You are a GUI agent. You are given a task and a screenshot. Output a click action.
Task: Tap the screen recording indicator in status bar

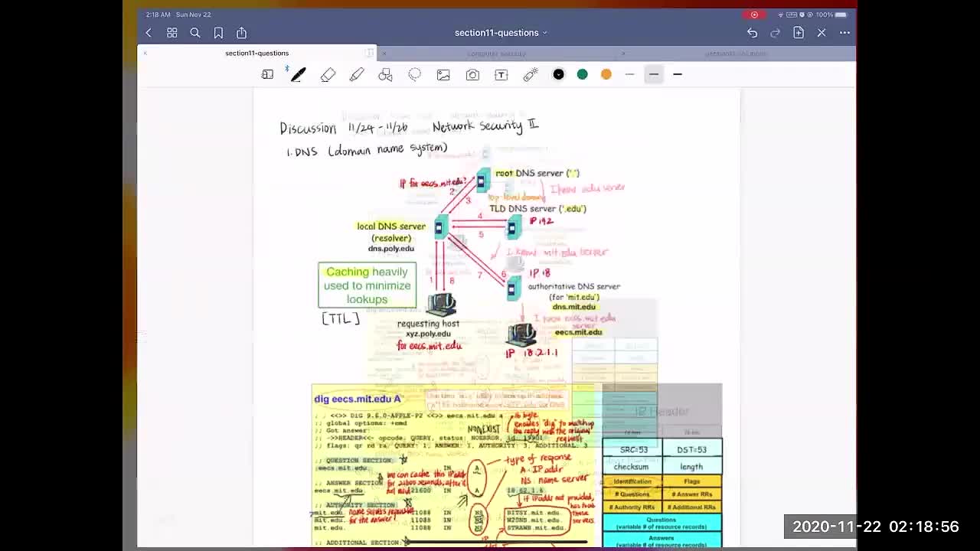coord(754,15)
